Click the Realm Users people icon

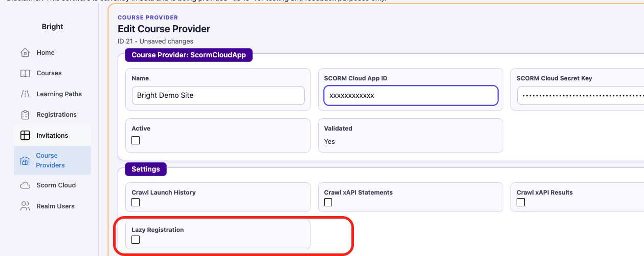(x=25, y=206)
